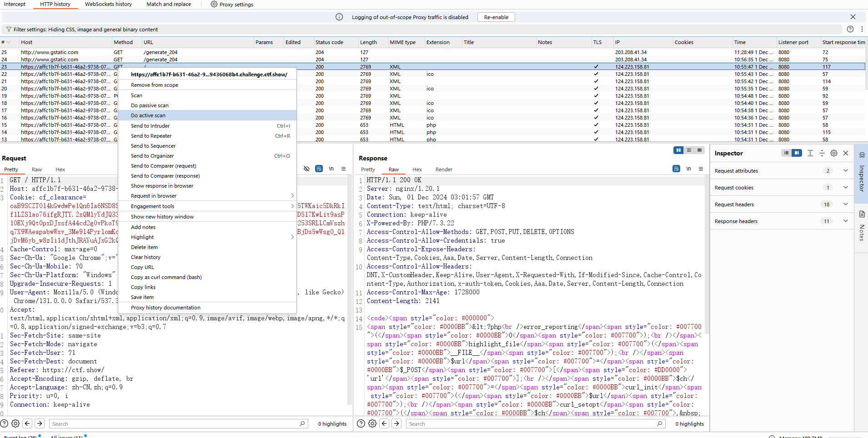Open help icon on the filter bar
Viewport: 868px width, 438px height.
coord(850,29)
